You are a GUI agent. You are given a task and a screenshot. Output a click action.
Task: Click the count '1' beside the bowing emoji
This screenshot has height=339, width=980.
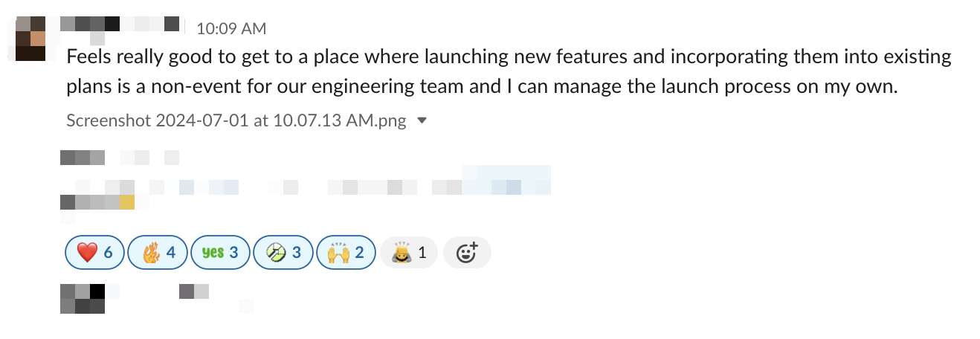click(x=422, y=253)
